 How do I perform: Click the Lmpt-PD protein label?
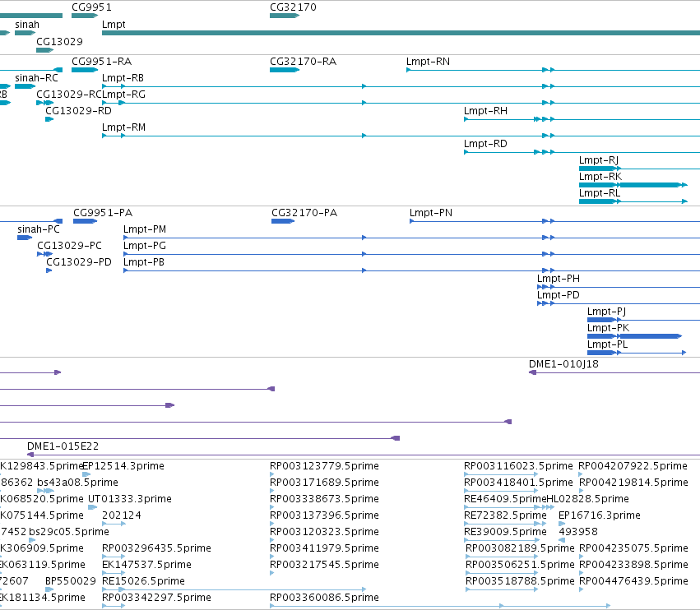point(558,295)
